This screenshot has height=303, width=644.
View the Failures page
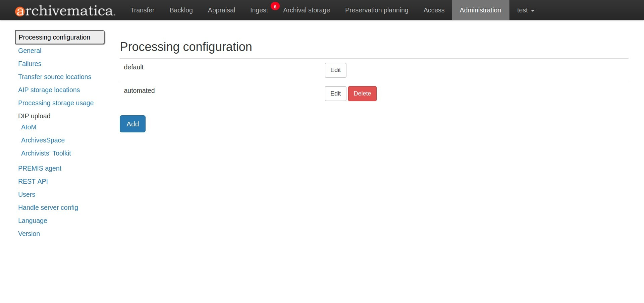click(30, 64)
